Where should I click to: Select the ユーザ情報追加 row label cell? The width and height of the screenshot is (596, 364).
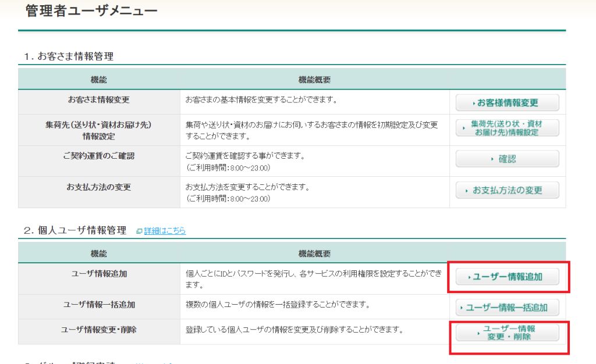[x=99, y=273]
